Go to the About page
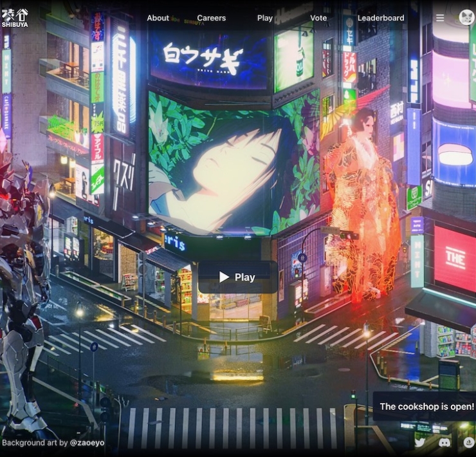The image size is (476, 457). coord(158,18)
